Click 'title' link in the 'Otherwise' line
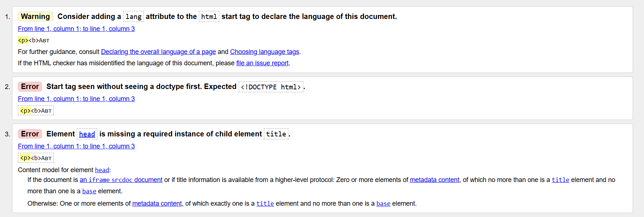The height and width of the screenshot is (217, 644). [x=265, y=204]
